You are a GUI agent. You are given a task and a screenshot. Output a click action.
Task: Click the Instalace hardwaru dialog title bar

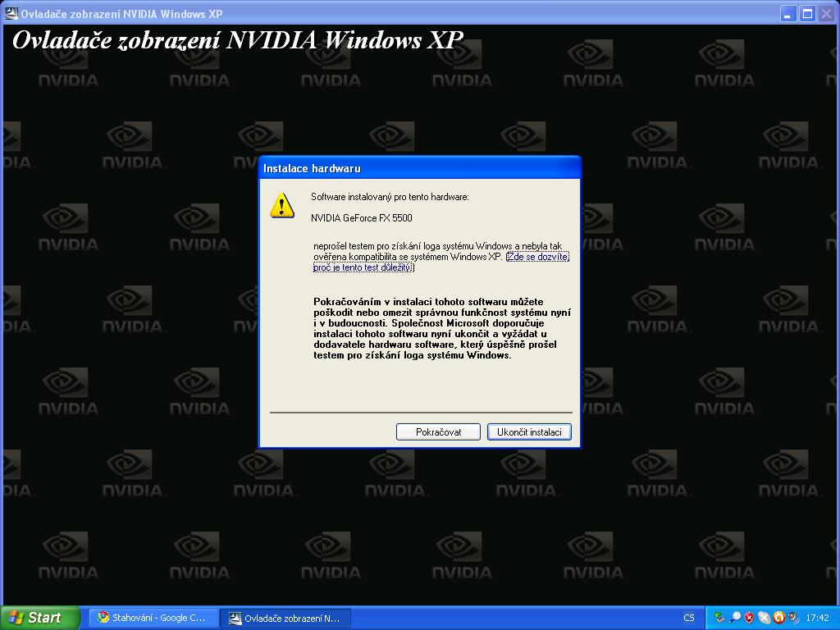coord(419,168)
